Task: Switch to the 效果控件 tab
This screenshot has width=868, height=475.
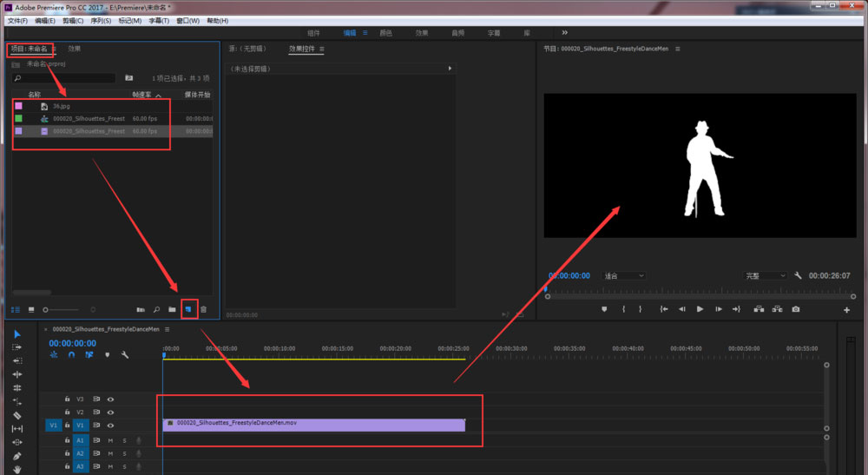Action: click(x=304, y=49)
